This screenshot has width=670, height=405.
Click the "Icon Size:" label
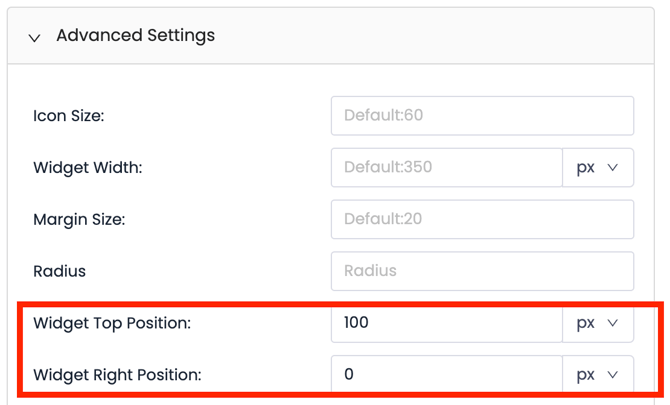click(69, 116)
